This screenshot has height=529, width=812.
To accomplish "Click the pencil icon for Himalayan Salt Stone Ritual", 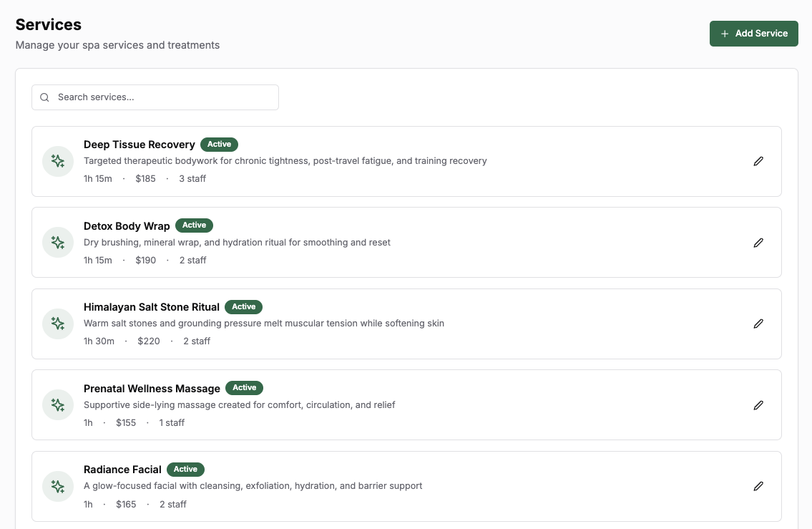I will point(758,324).
